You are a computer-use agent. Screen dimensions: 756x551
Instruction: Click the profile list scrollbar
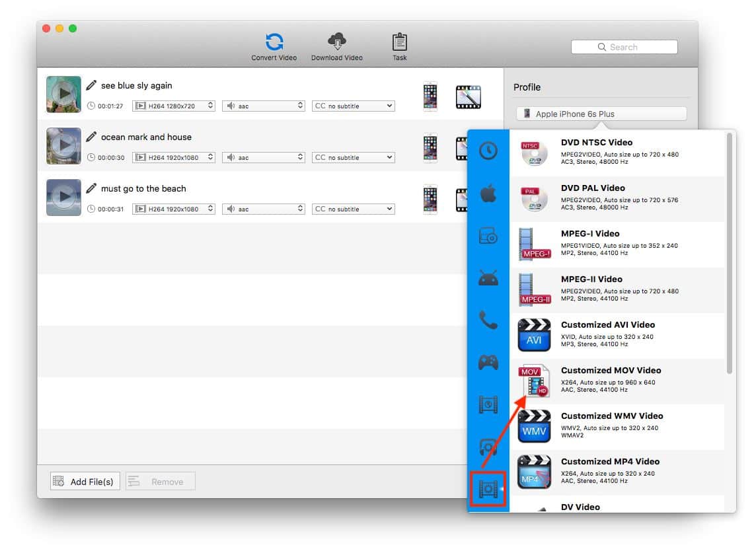[730, 253]
